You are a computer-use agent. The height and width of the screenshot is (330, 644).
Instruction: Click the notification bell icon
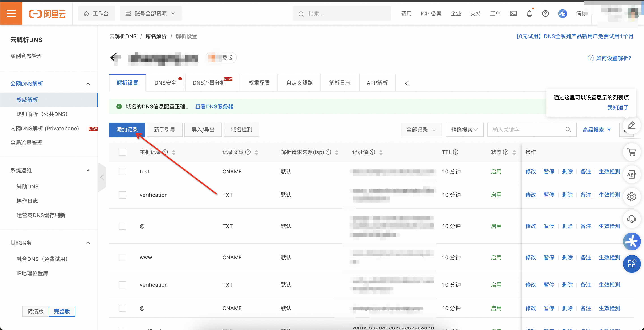pyautogui.click(x=529, y=13)
